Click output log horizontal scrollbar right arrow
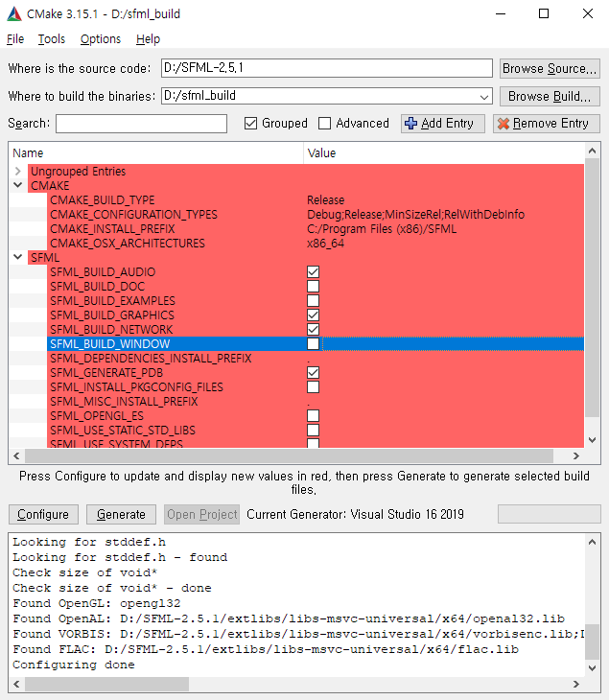 tap(576, 684)
